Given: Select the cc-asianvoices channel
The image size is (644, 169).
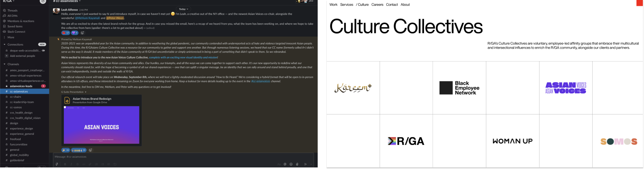Looking at the screenshot, I should coord(25,92).
